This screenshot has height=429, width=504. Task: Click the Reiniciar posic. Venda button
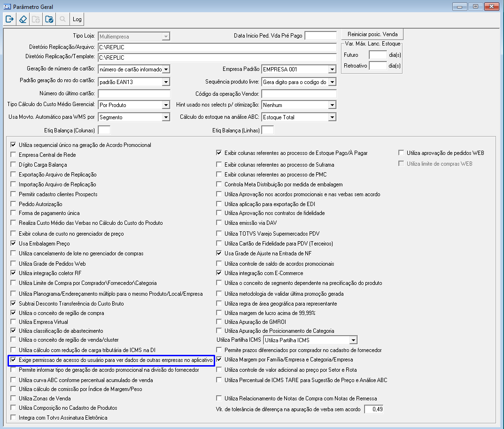[x=372, y=34]
